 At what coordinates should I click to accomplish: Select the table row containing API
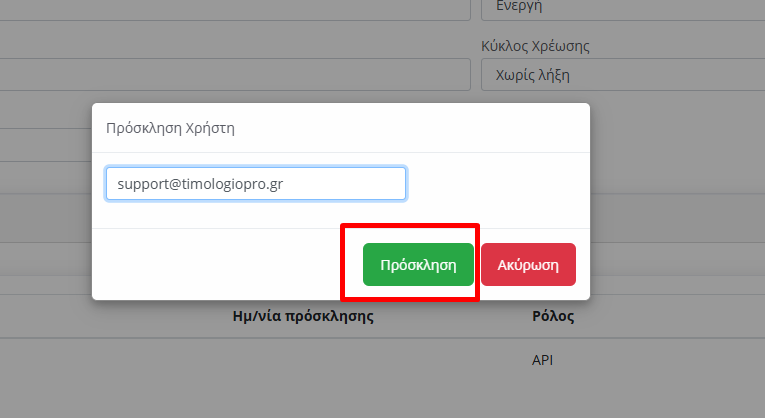382,360
